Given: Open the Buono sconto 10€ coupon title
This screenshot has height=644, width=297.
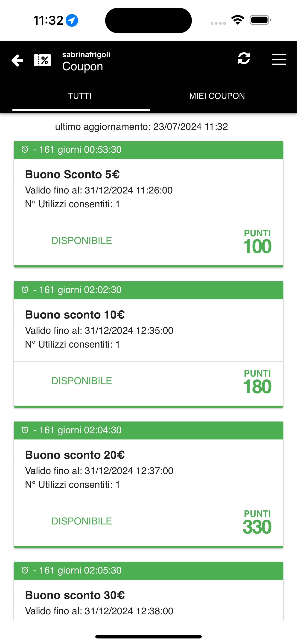Looking at the screenshot, I should (75, 314).
